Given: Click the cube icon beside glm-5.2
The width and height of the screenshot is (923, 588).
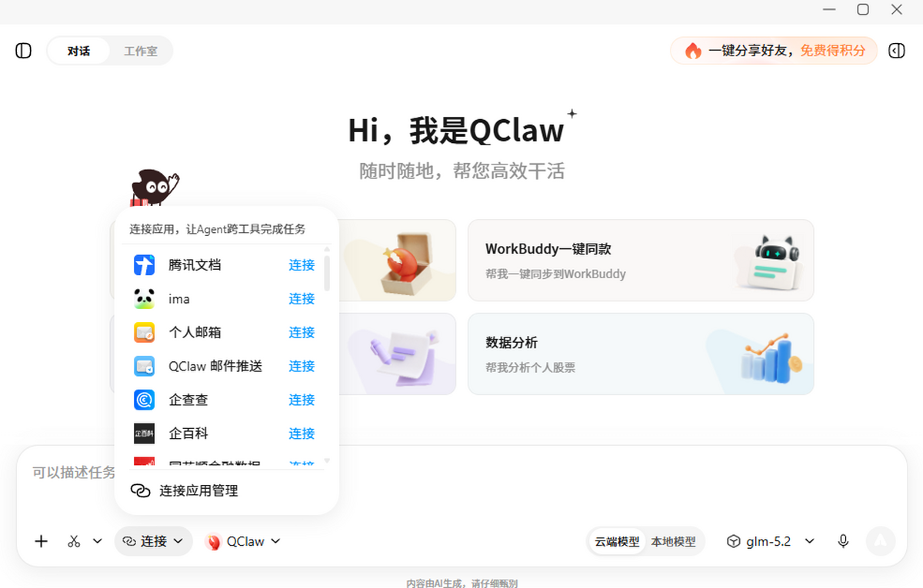Looking at the screenshot, I should [734, 541].
